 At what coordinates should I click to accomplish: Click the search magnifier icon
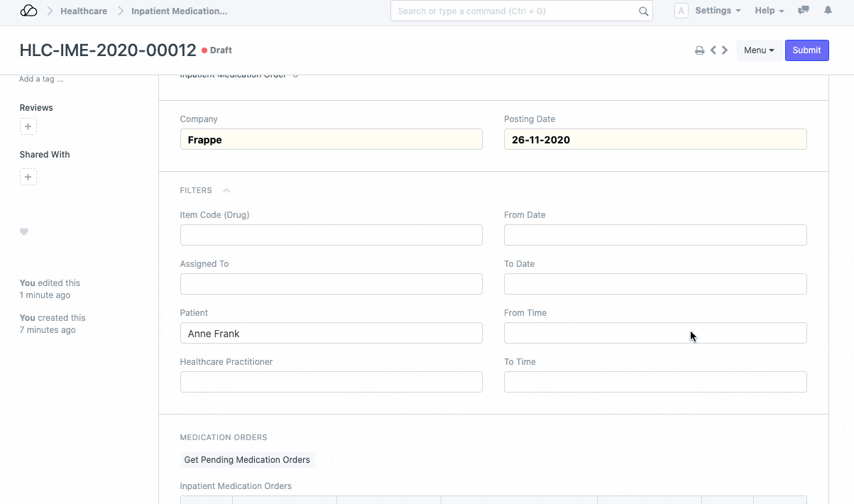tap(643, 11)
